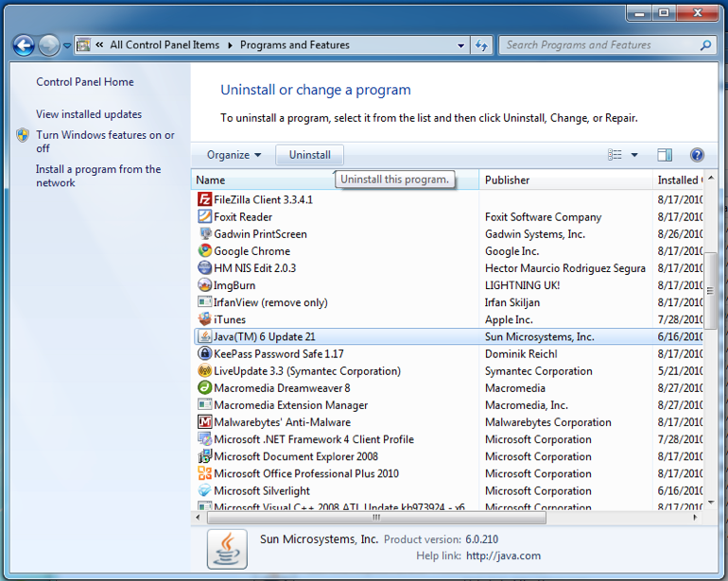Open the Organize dropdown menu
The height and width of the screenshot is (581, 728).
coord(234,155)
